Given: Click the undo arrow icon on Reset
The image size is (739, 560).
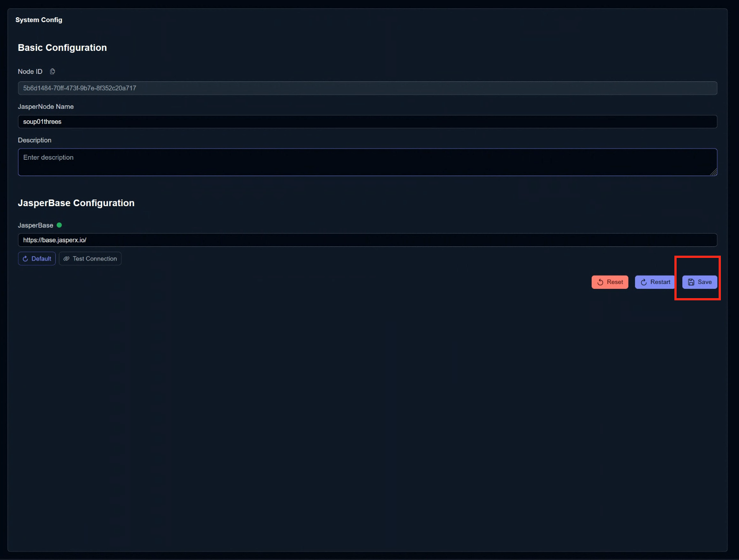Looking at the screenshot, I should click(x=600, y=282).
